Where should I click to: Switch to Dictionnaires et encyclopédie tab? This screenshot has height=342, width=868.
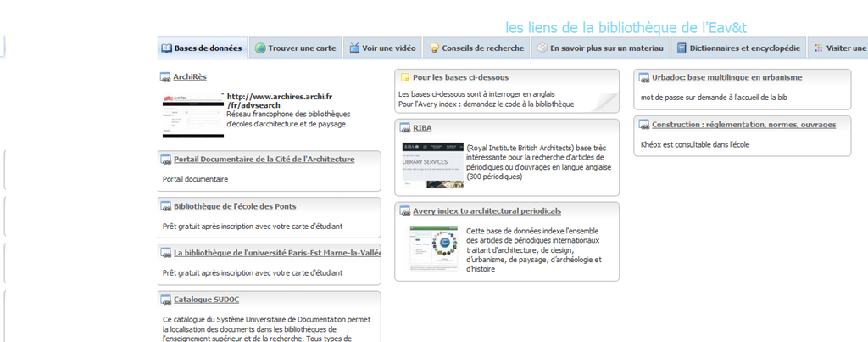738,48
